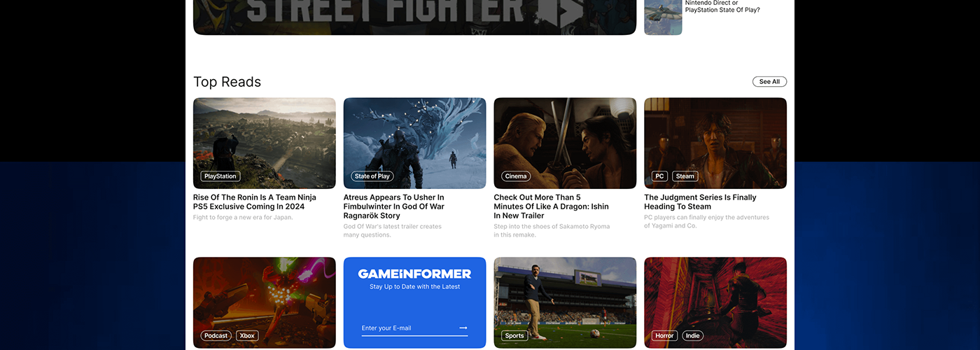Click the Steam tag on Judgment card
This screenshot has width=980, height=350.
685,176
